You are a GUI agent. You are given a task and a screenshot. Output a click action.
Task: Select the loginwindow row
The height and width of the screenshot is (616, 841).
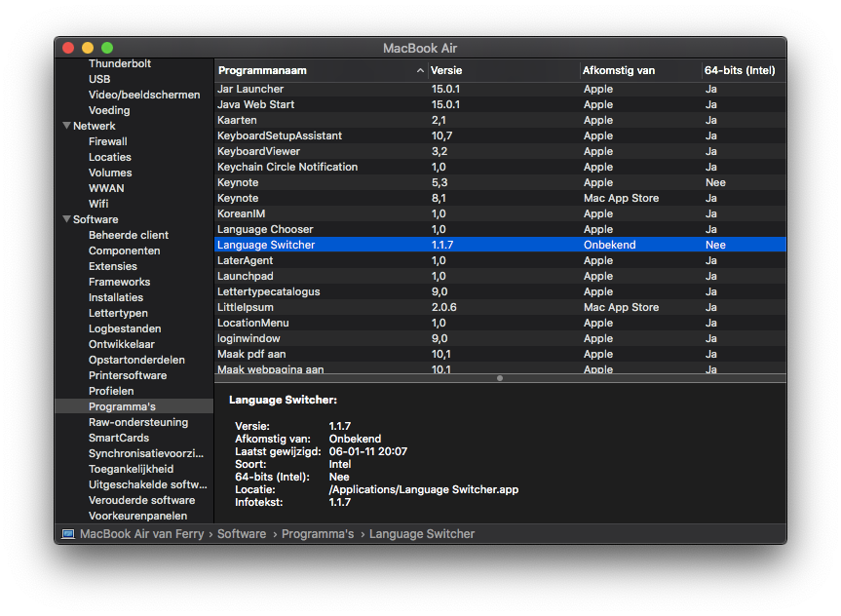tap(501, 338)
